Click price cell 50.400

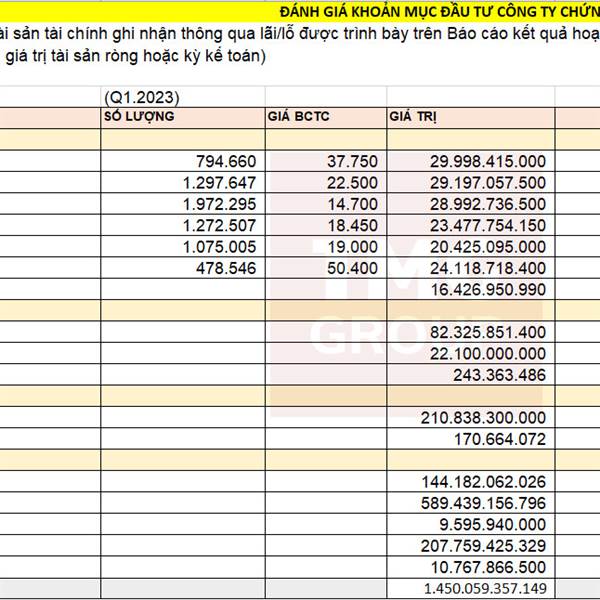pyautogui.click(x=326, y=268)
